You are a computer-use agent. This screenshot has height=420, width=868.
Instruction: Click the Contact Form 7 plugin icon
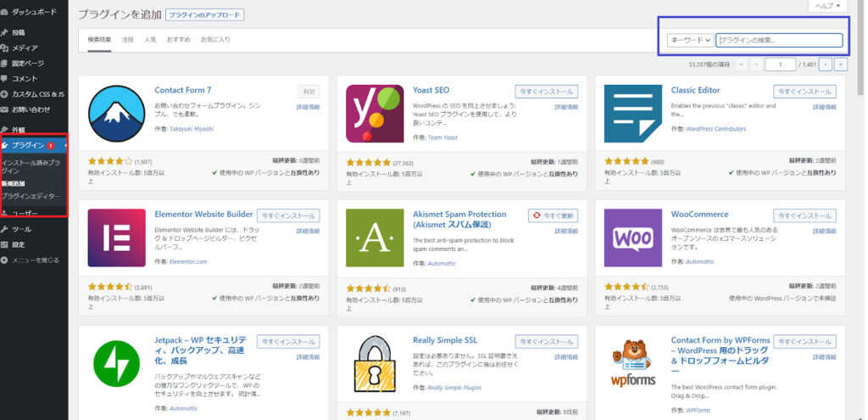tap(117, 114)
